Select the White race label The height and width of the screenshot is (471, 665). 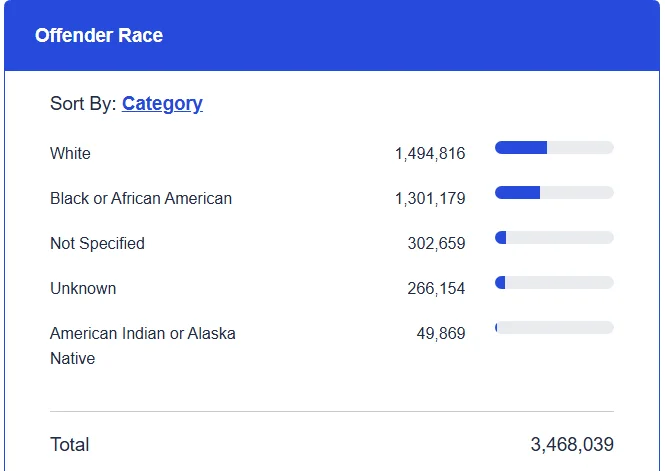pos(70,153)
